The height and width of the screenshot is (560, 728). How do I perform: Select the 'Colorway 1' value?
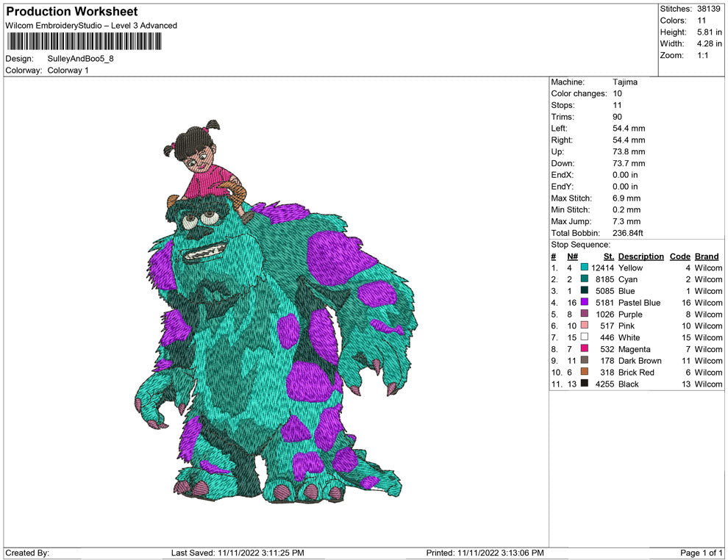click(x=68, y=71)
